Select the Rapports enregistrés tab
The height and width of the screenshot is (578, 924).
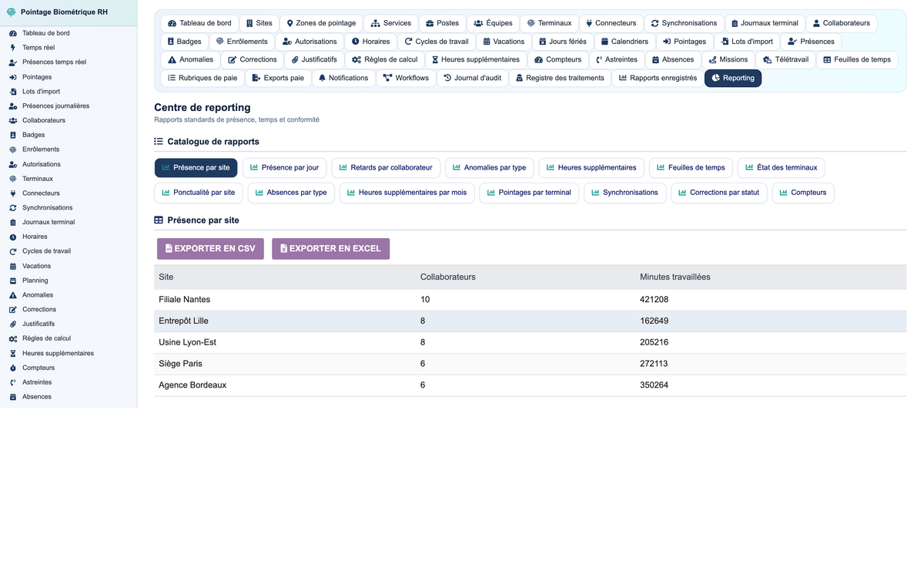pos(658,78)
